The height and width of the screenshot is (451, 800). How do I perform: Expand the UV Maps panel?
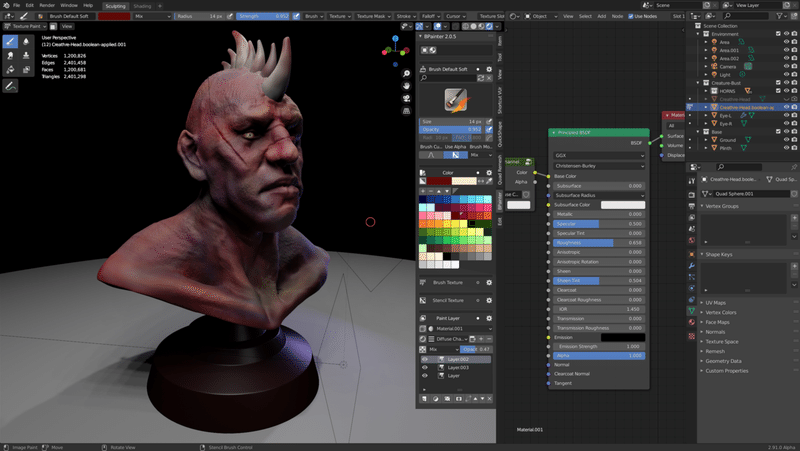click(x=715, y=302)
